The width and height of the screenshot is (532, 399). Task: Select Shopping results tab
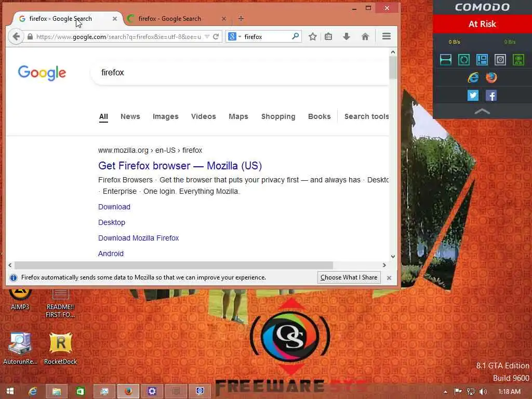(278, 117)
